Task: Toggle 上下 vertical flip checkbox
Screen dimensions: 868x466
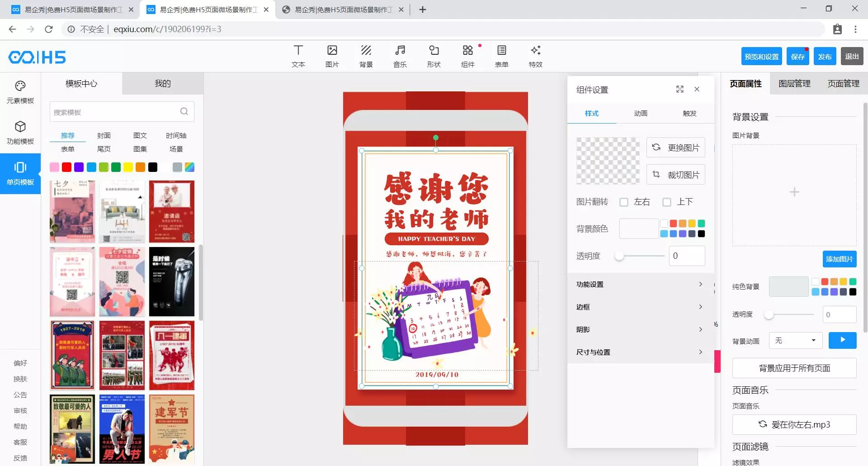Action: [667, 202]
